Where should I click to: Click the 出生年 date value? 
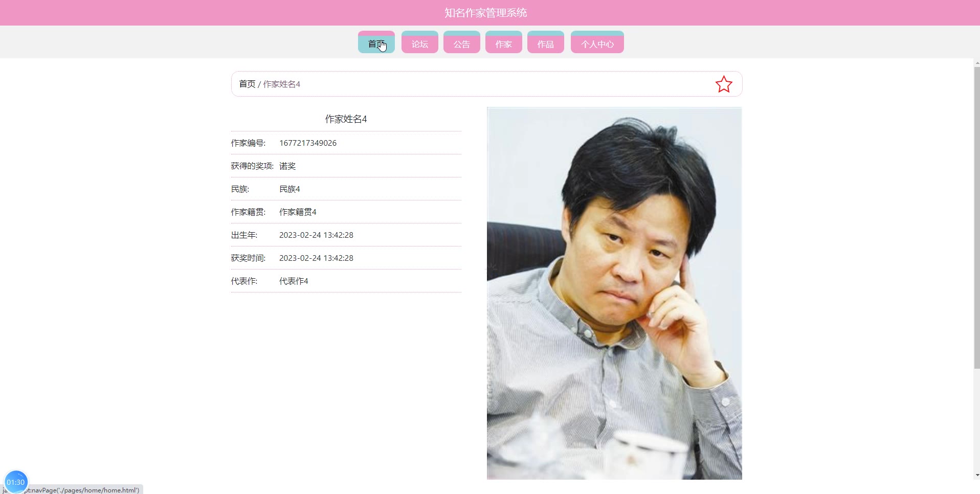click(316, 235)
